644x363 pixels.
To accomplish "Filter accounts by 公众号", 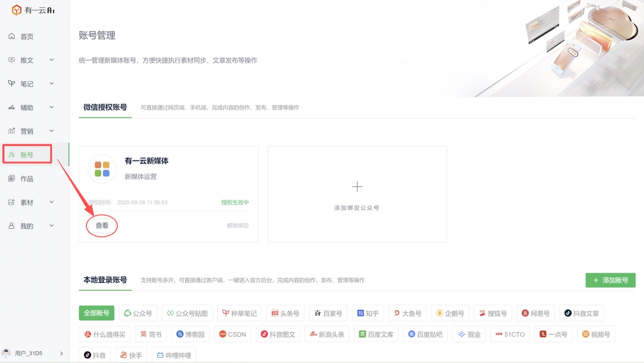I will (138, 313).
